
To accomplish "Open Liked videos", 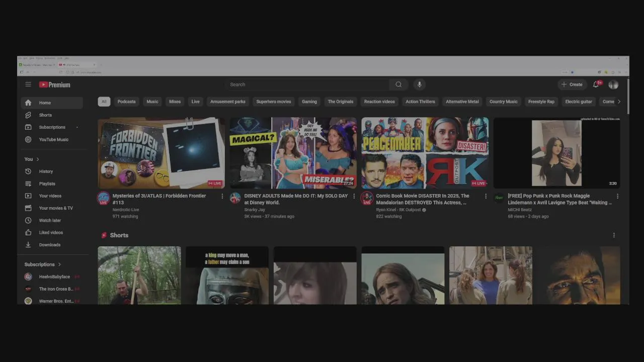I will coord(52,232).
